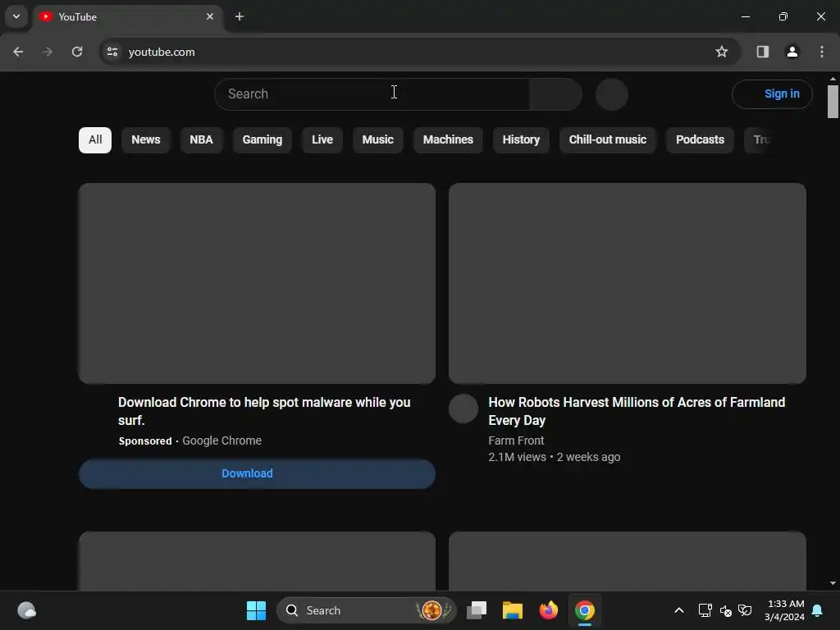Open the Farm Front channel name
This screenshot has width=840, height=630.
516,441
